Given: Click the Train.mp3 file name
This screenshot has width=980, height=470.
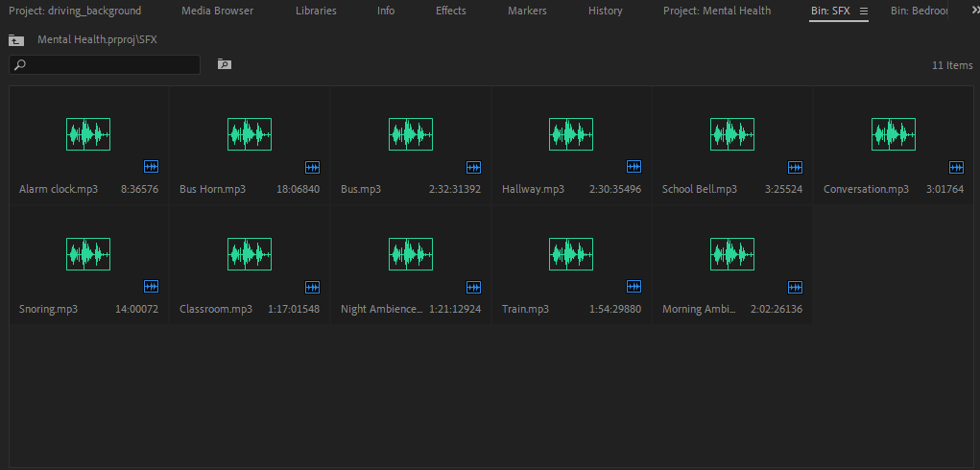Looking at the screenshot, I should (x=526, y=309).
